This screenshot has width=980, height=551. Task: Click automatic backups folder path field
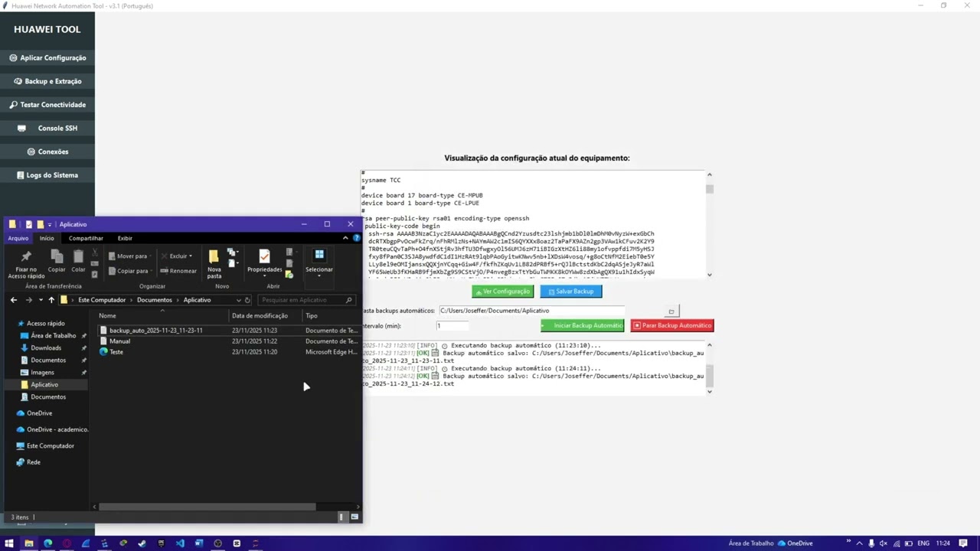(x=531, y=311)
